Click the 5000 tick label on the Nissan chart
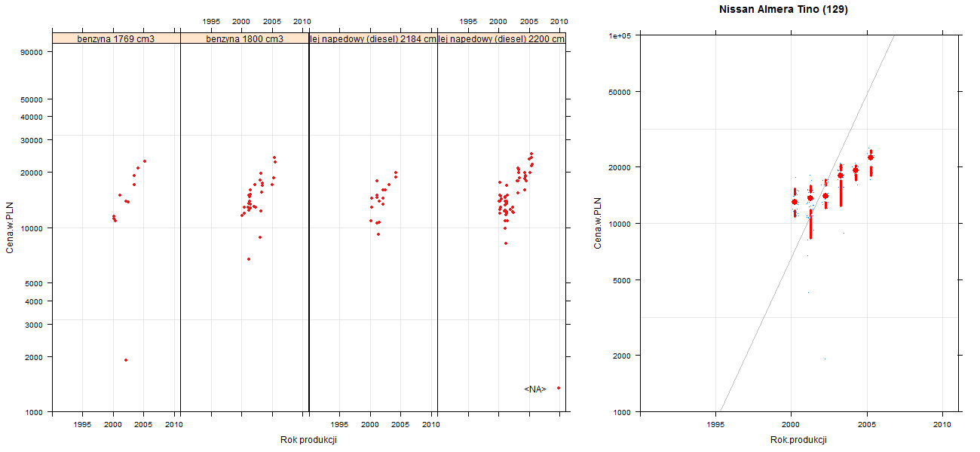Screen dimensions: 980x452 tap(622, 280)
